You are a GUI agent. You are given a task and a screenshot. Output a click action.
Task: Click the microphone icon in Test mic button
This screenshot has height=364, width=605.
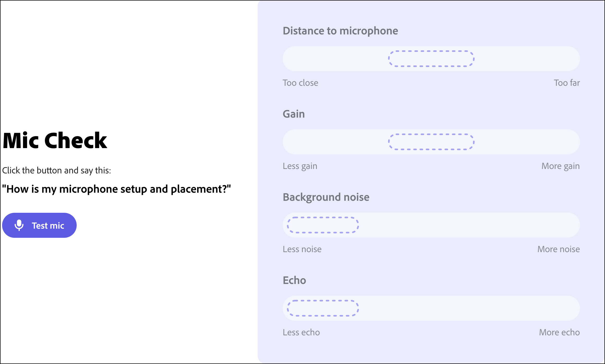point(19,225)
